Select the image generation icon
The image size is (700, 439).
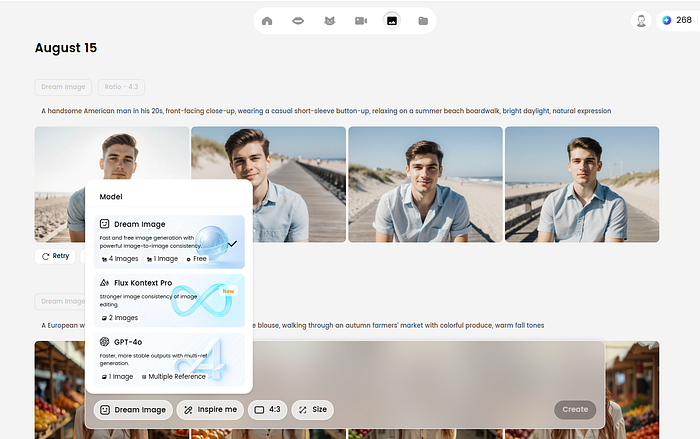pos(392,20)
